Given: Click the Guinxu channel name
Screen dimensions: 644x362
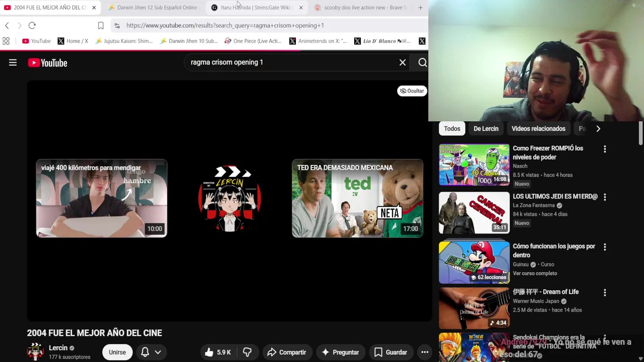Looking at the screenshot, I should (x=521, y=264).
